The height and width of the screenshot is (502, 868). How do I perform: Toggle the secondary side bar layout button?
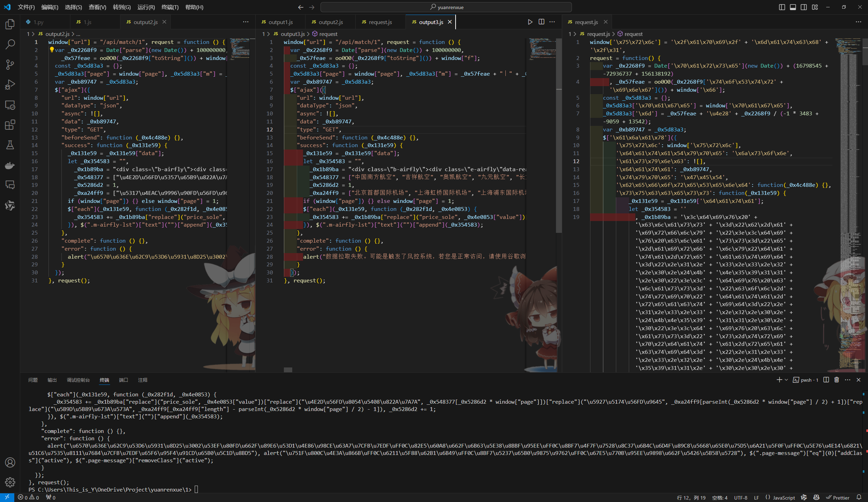pos(804,7)
